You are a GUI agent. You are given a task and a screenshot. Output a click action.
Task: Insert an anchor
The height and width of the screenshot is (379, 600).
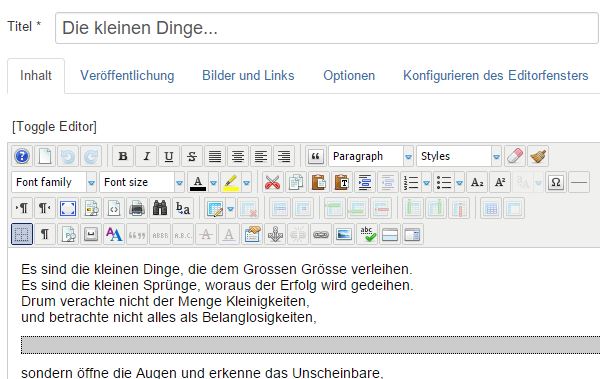tap(275, 234)
